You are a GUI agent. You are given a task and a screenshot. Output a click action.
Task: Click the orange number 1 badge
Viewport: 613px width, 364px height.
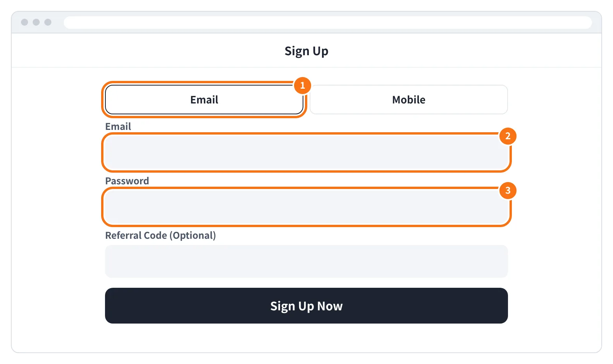[303, 86]
